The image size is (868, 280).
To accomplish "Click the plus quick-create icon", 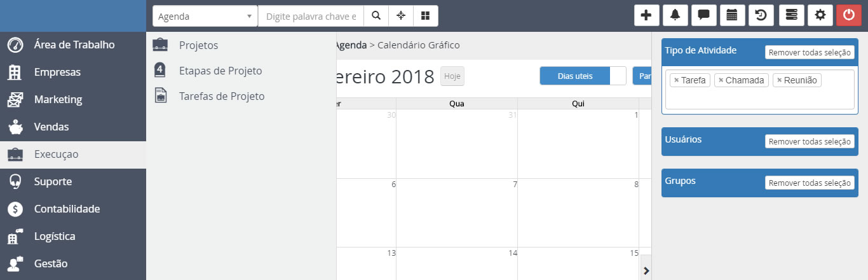I will click(x=646, y=16).
